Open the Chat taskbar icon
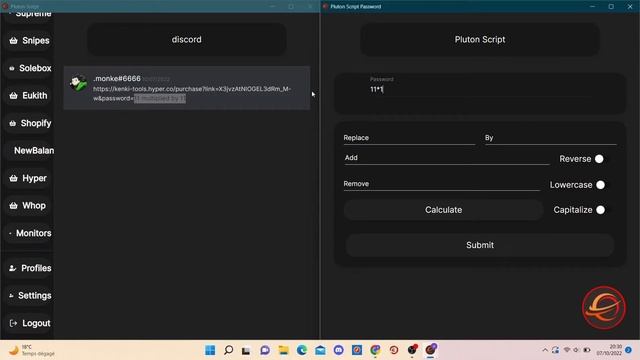This screenshot has height=360, width=640. click(265, 350)
